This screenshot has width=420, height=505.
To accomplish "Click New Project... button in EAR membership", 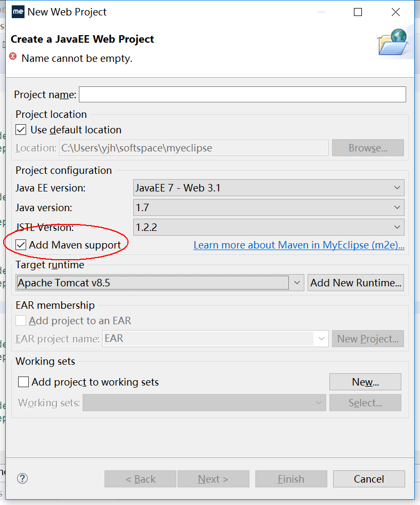I will 368,339.
